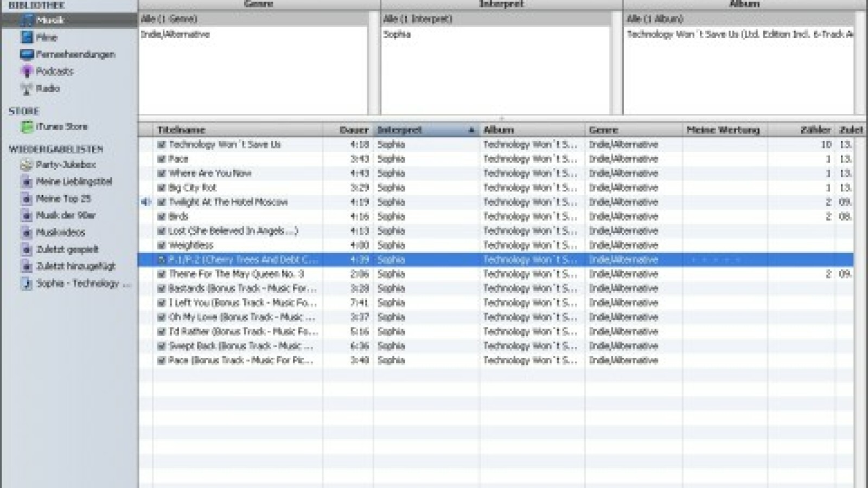Uncheck the Technology Won't Save Us track
868x488 pixels.
coord(161,145)
